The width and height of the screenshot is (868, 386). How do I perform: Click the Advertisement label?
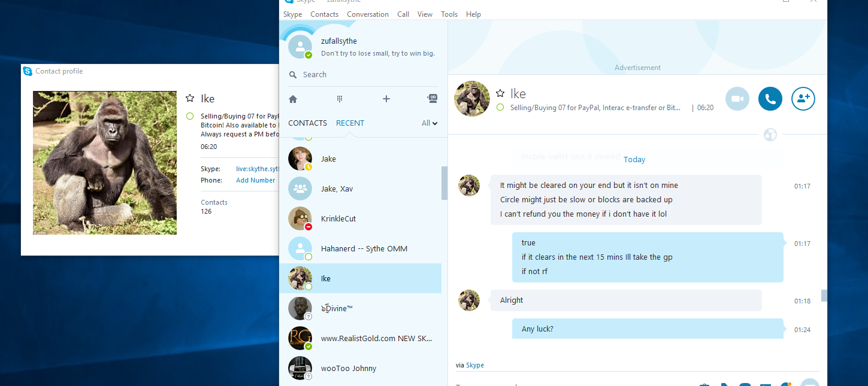[x=637, y=68]
